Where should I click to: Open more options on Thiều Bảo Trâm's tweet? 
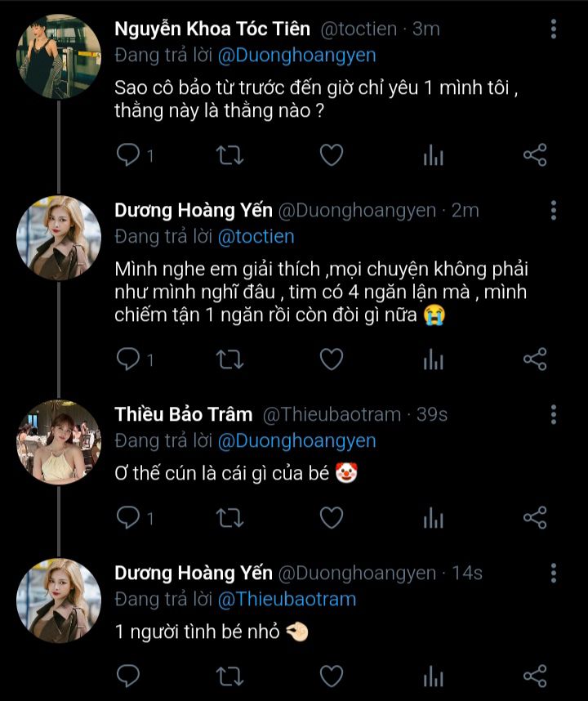tap(554, 414)
